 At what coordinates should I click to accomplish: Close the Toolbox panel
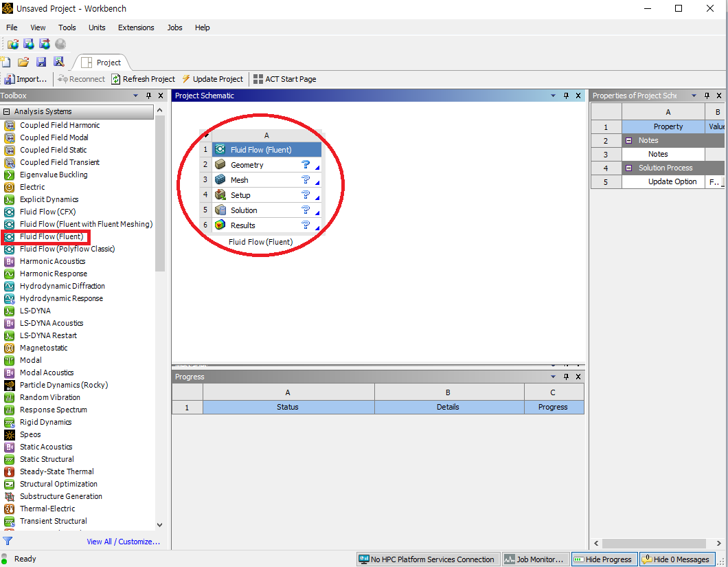pyautogui.click(x=161, y=96)
